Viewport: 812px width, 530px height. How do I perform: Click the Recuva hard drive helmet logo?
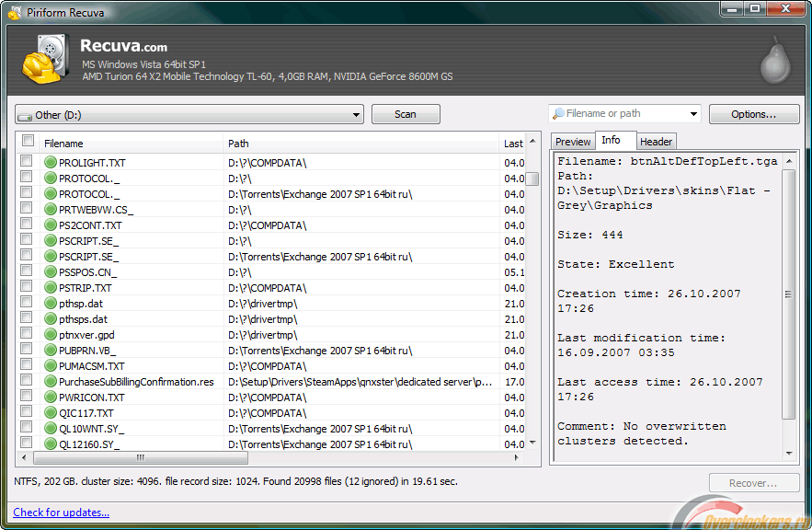point(46,59)
